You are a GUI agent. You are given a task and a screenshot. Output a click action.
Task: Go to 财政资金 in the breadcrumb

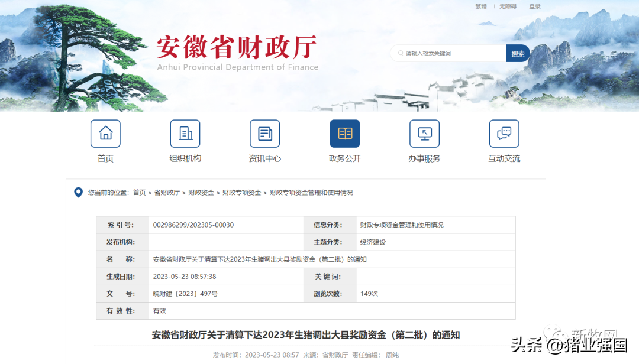[201, 193]
